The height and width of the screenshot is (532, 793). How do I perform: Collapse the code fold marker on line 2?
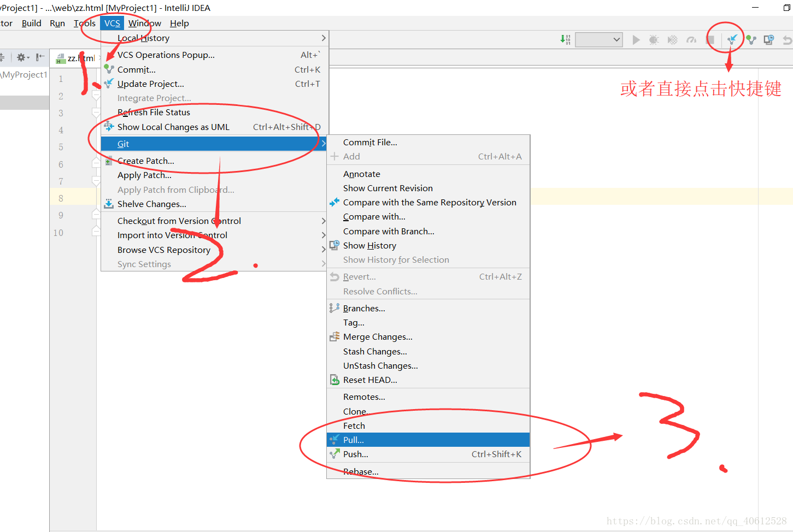96,96
